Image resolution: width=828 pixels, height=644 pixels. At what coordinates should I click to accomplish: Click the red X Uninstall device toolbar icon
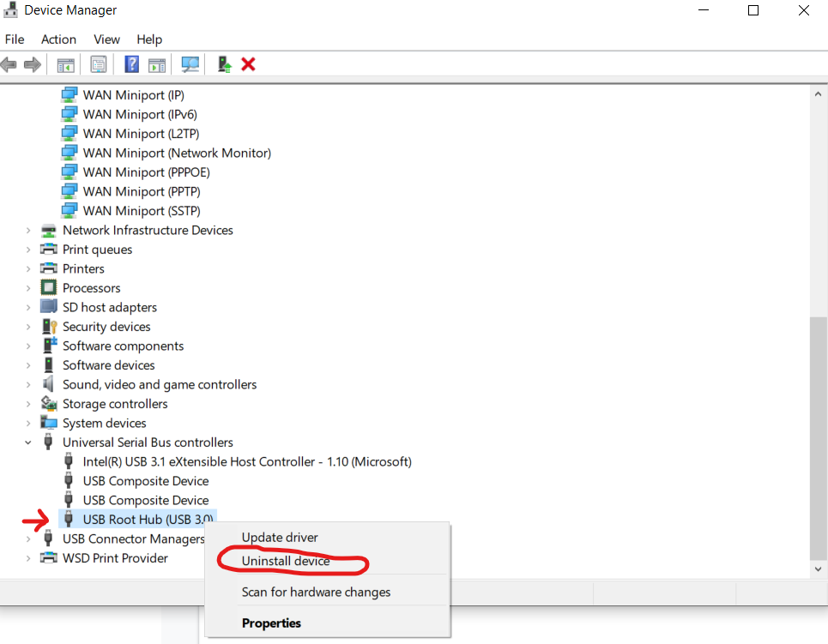tap(248, 64)
